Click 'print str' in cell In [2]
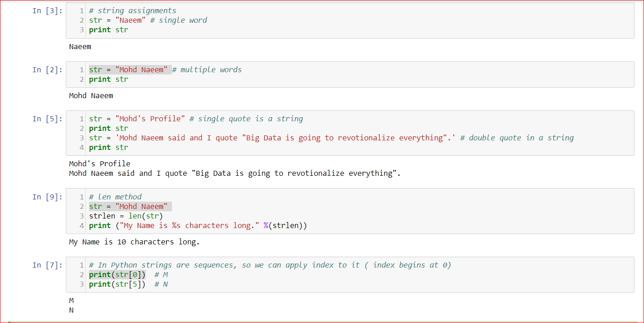644x323 pixels. tap(108, 79)
